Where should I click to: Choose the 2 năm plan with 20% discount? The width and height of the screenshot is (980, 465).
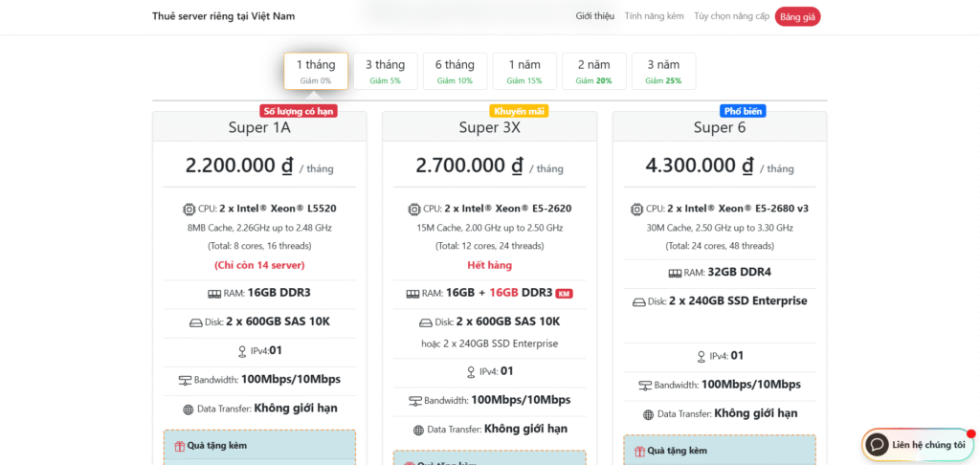[593, 71]
